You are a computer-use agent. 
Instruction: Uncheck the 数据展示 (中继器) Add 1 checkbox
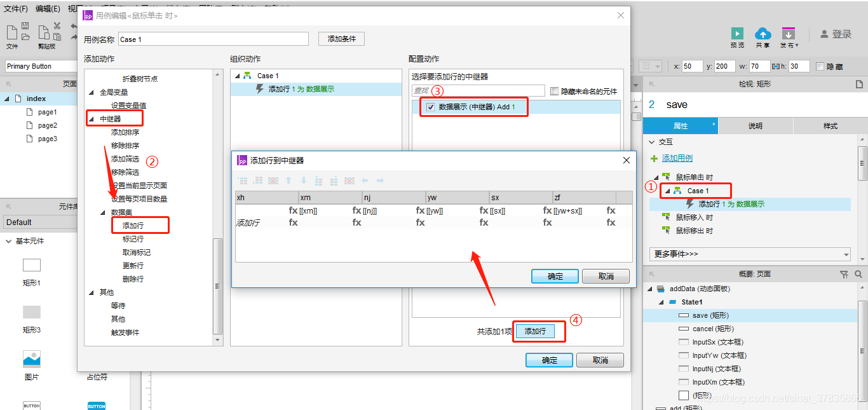pyautogui.click(x=431, y=107)
